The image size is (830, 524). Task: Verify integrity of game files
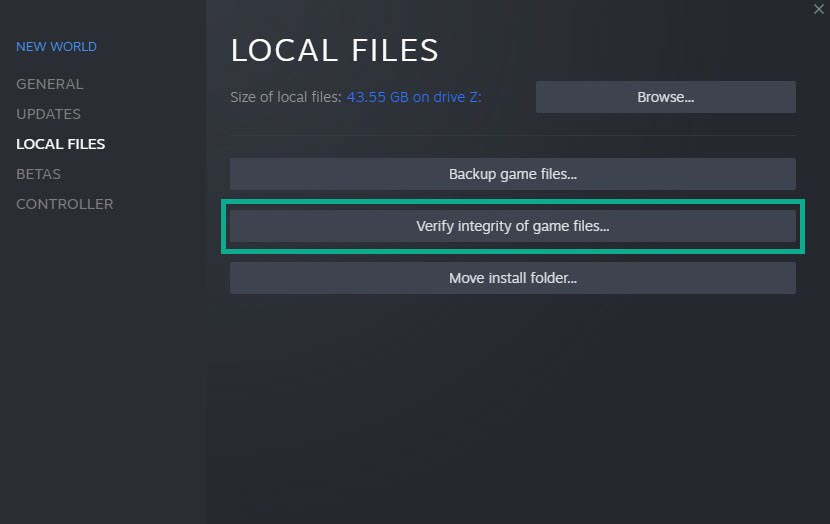coord(512,227)
